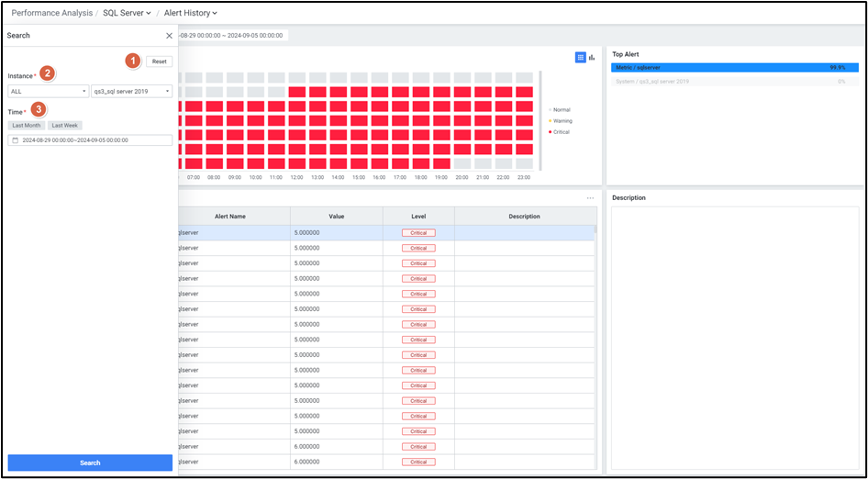868x479 pixels.
Task: Expand the ALL instance group dropdown
Action: pos(48,92)
